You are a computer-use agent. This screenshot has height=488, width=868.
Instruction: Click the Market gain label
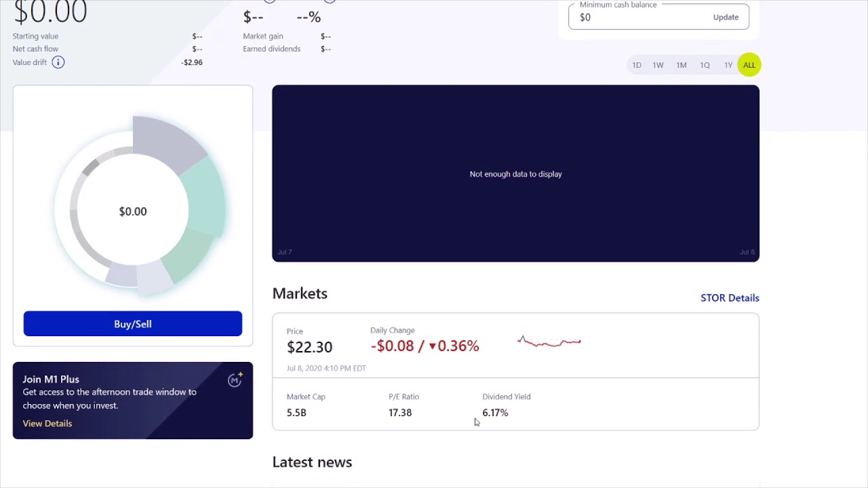click(x=263, y=37)
